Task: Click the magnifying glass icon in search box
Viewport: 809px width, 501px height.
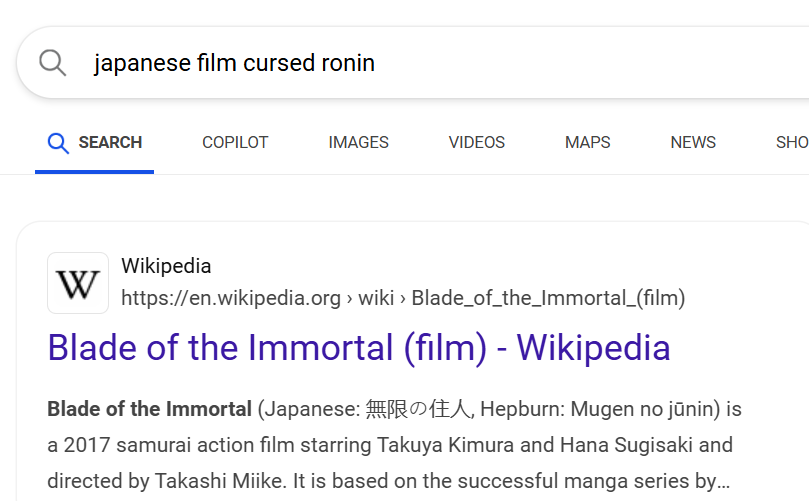Action: [x=53, y=63]
